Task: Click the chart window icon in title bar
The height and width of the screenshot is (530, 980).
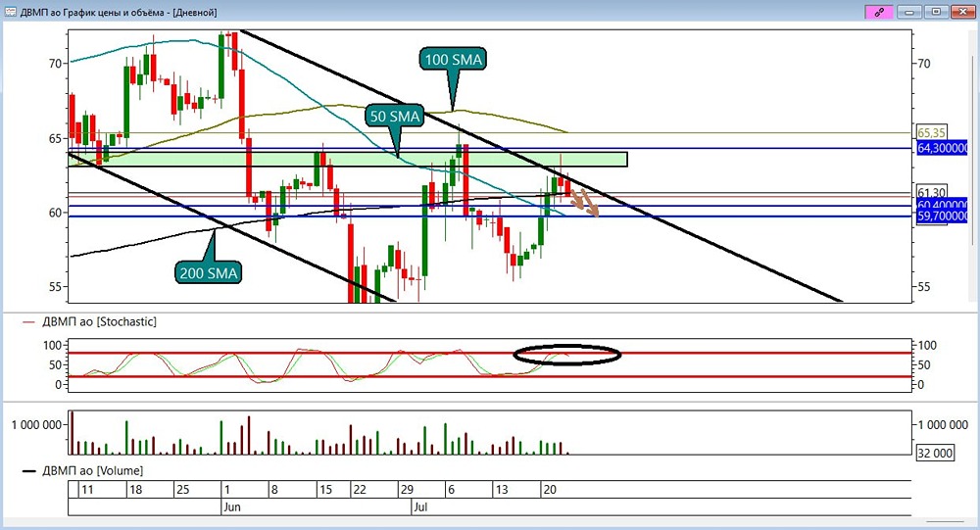Action: pyautogui.click(x=10, y=12)
